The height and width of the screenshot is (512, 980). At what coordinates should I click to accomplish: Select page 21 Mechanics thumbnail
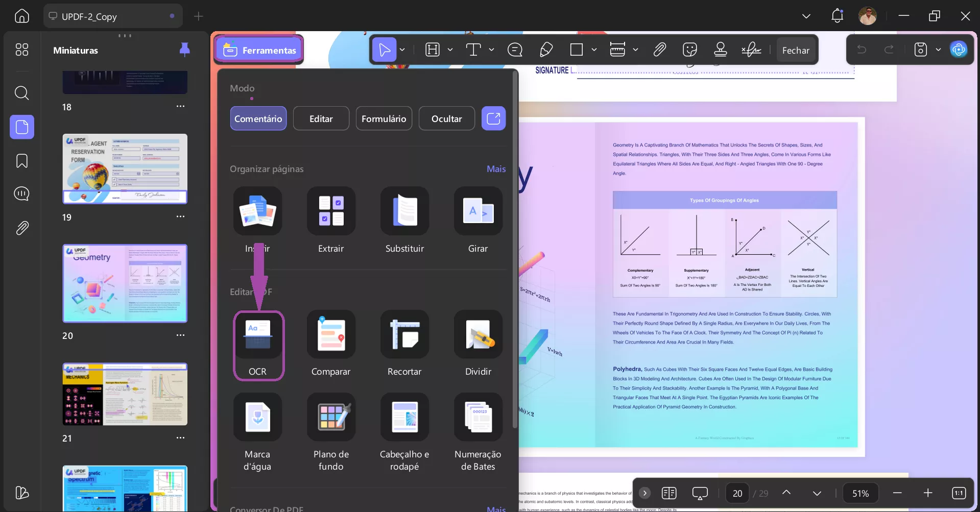coord(125,394)
